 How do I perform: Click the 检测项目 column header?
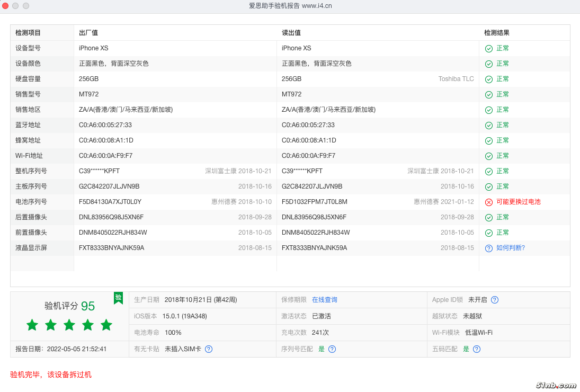click(28, 33)
